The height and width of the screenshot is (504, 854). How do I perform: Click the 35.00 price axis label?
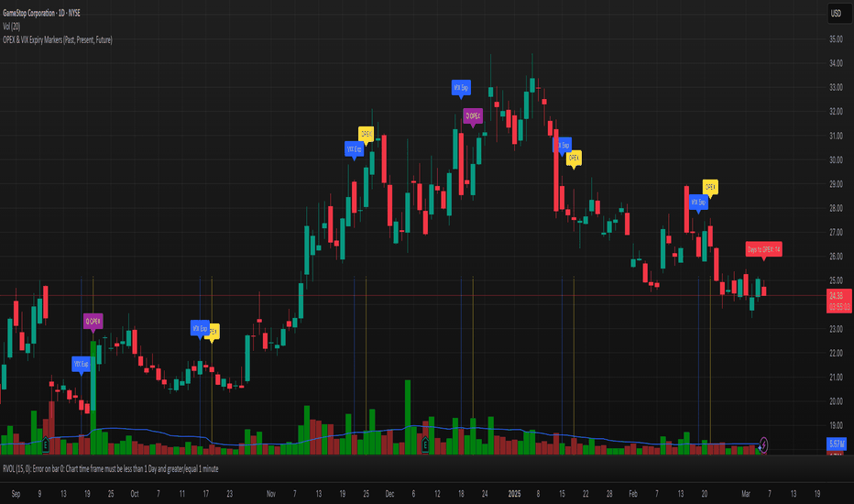836,39
